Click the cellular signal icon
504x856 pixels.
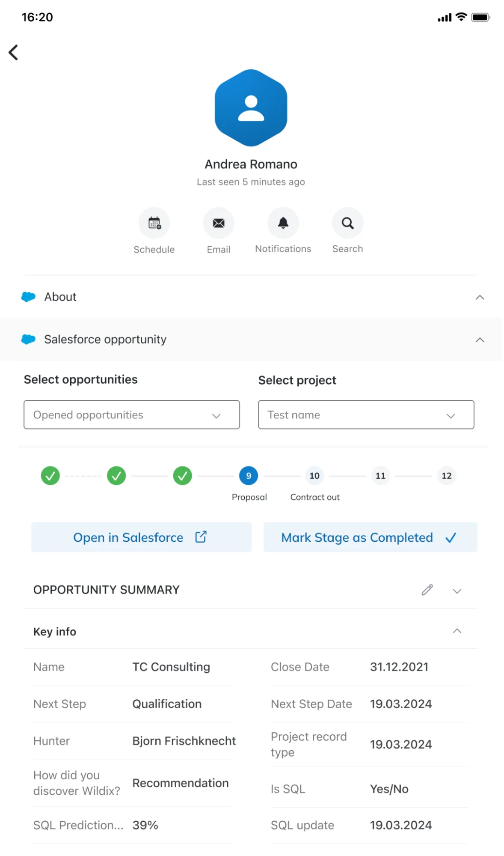click(445, 18)
